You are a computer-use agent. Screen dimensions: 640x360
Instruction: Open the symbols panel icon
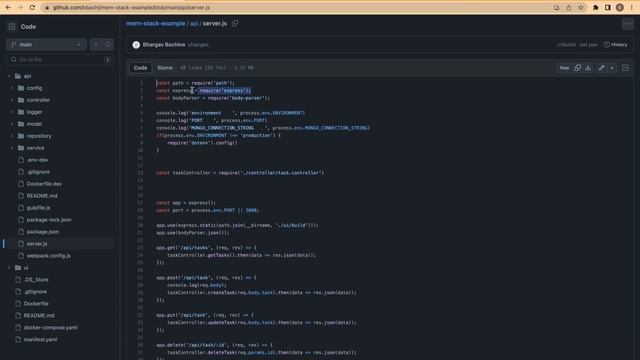[625, 68]
